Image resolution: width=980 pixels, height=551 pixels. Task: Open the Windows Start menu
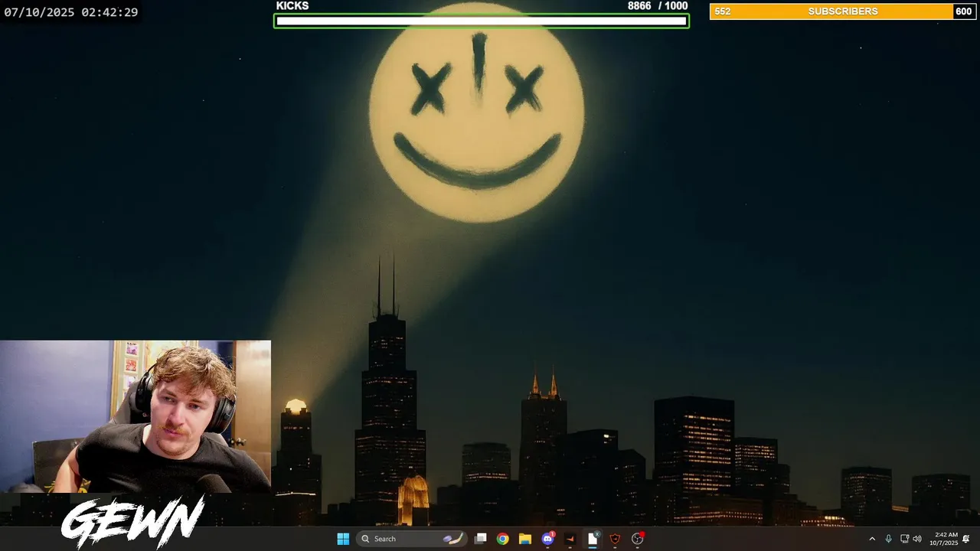click(x=343, y=539)
